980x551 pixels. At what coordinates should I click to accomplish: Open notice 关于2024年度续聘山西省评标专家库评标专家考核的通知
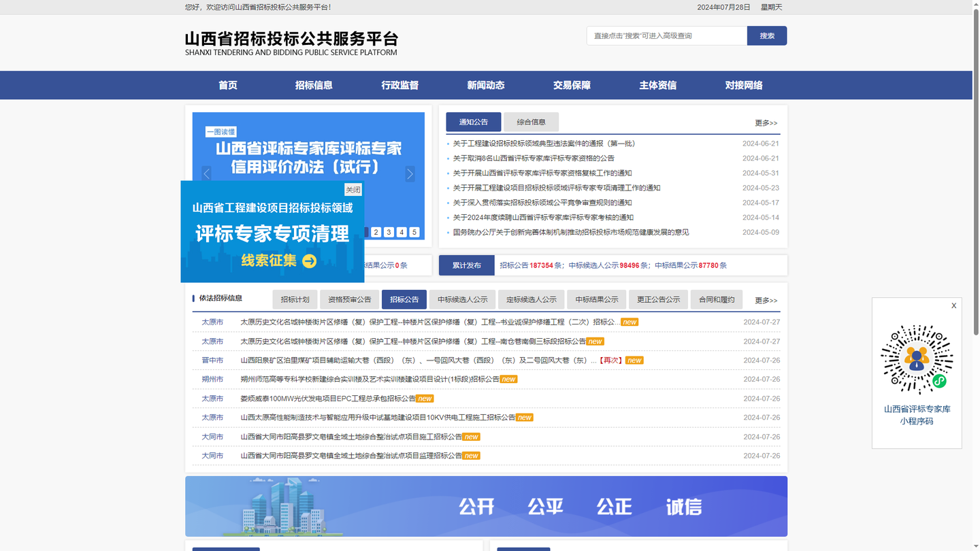pyautogui.click(x=543, y=218)
